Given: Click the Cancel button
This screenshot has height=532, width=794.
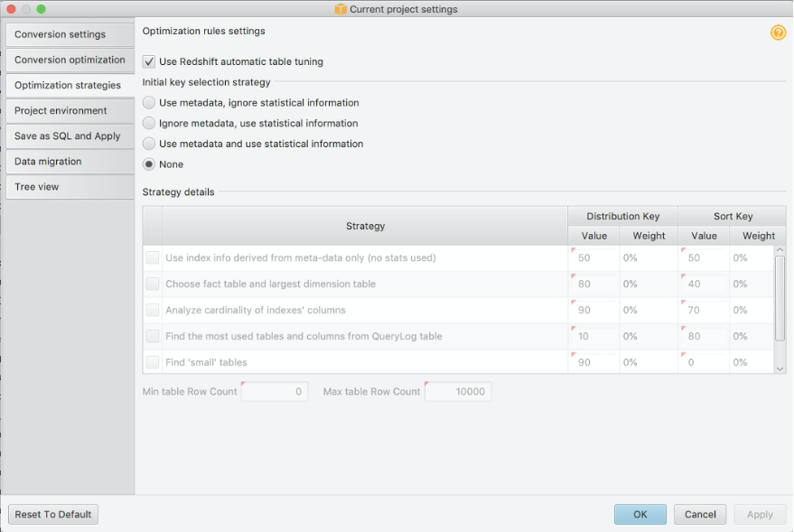Looking at the screenshot, I should tap(700, 514).
